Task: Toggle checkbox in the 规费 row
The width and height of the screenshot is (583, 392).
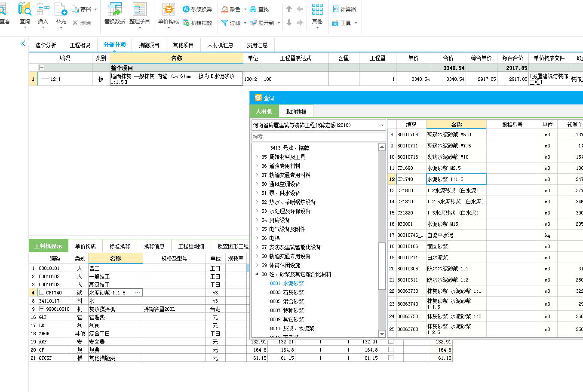Action: pos(391,350)
